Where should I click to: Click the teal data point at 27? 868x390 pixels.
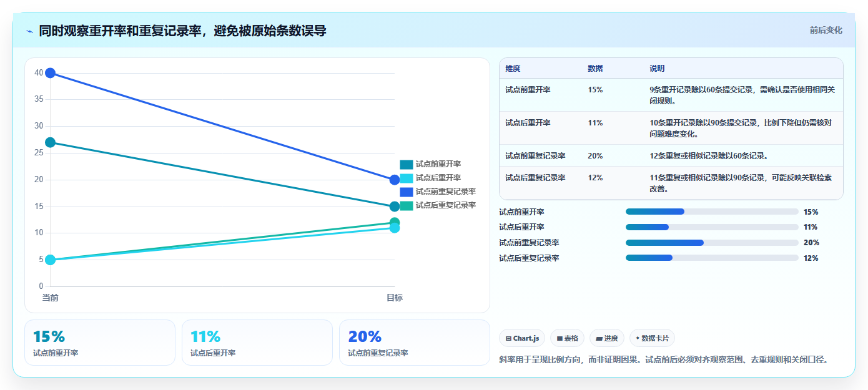click(x=51, y=142)
